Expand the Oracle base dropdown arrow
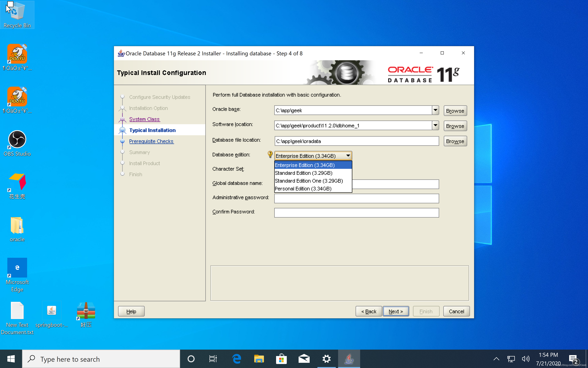 tap(435, 110)
